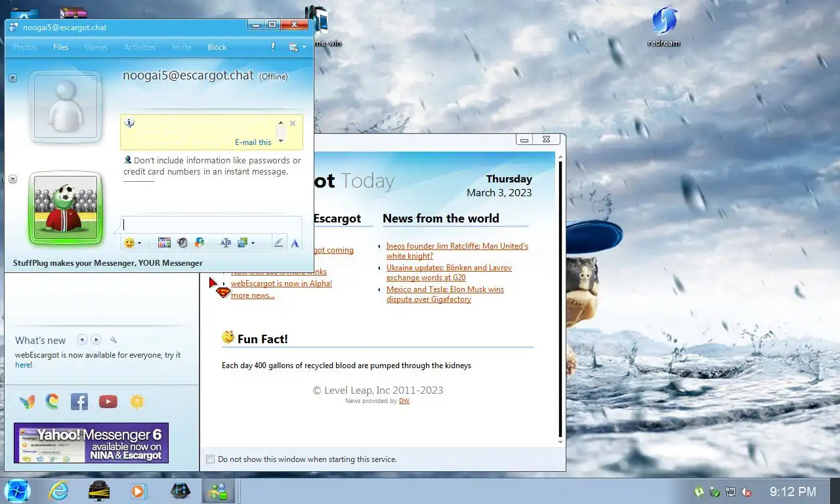Open the Ineos founder Jim Ratcliffe news link
The height and width of the screenshot is (504, 840).
tap(457, 251)
